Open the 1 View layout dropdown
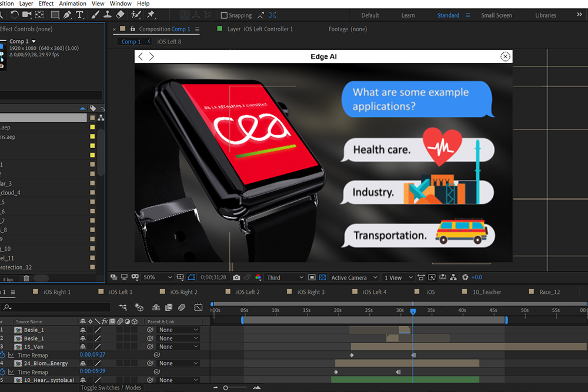Screen dimensions: 588x392 (x=398, y=277)
